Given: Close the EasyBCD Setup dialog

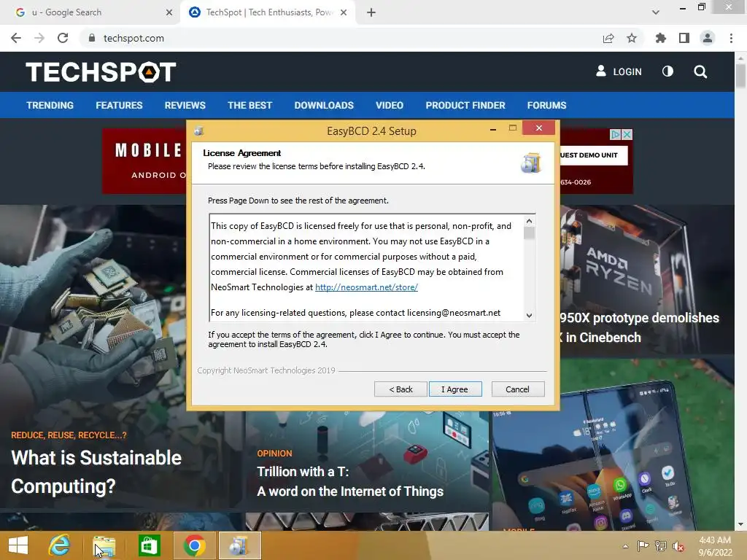Looking at the screenshot, I should (x=539, y=128).
